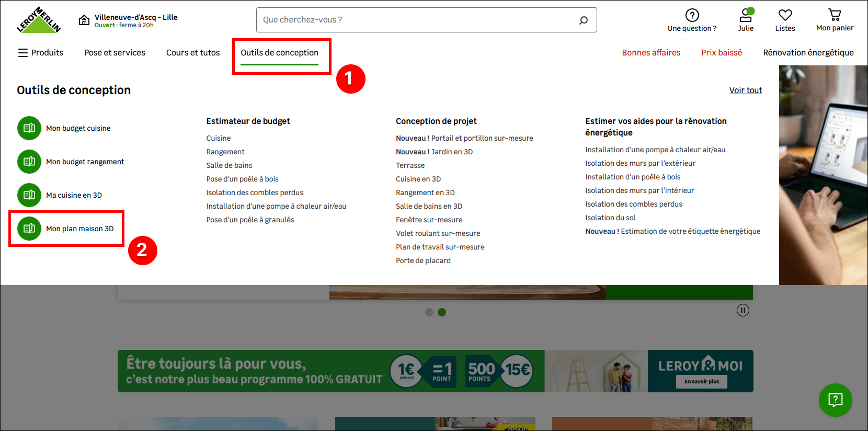Screen dimensions: 868x431
Task: Go to Prix baissé
Action: coord(722,53)
